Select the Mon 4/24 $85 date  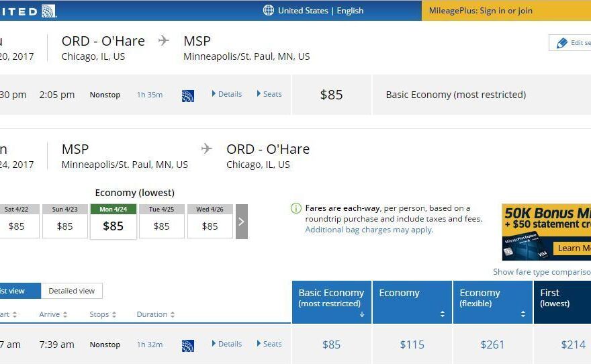(x=113, y=221)
